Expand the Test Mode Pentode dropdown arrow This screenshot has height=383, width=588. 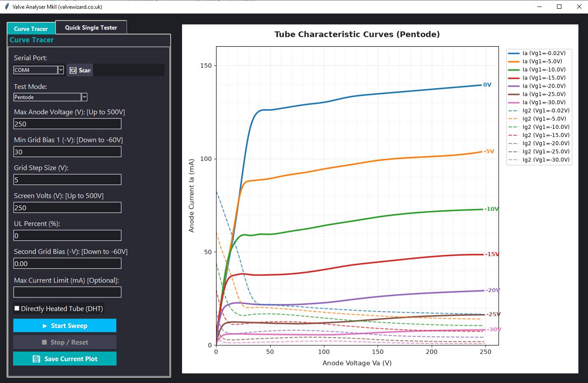point(85,97)
